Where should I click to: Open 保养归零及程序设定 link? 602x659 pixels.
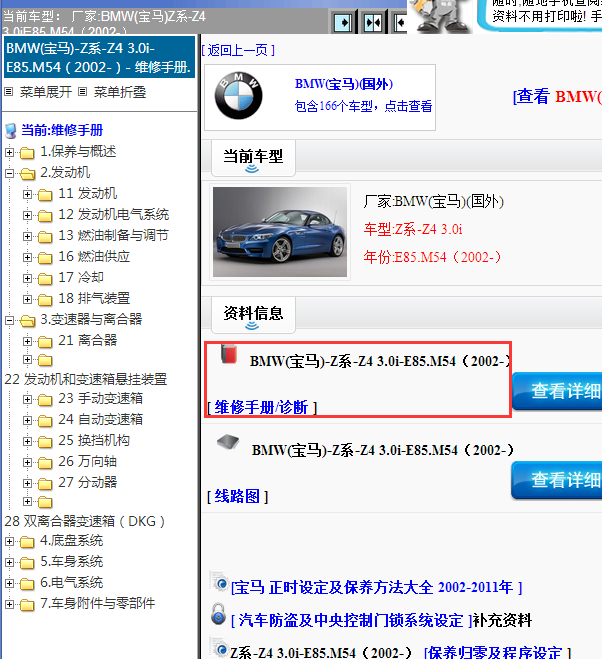click(497, 652)
